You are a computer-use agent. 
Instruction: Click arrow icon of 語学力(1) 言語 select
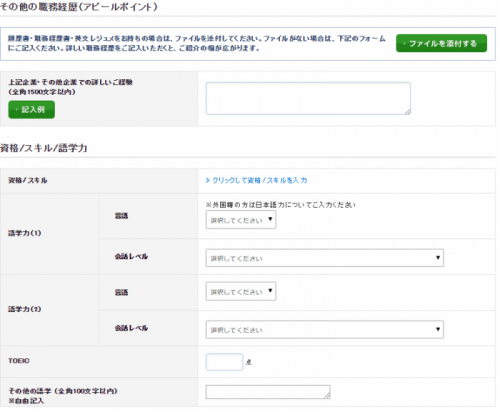tap(270, 219)
